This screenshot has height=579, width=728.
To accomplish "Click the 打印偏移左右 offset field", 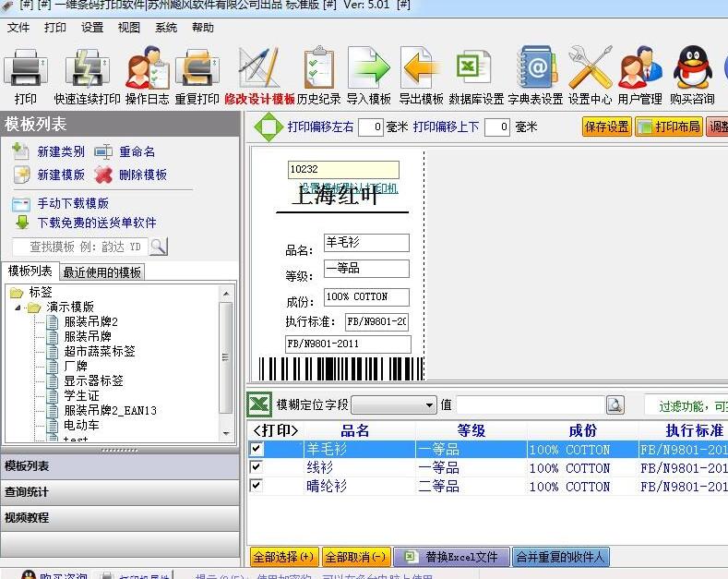I will [x=371, y=127].
